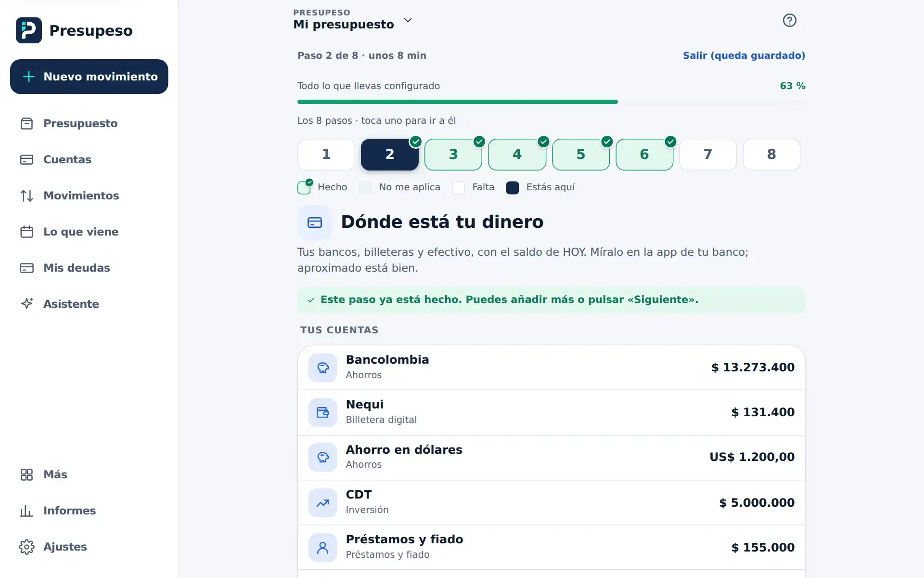924x578 pixels.
Task: Open Informes
Action: pos(89,511)
